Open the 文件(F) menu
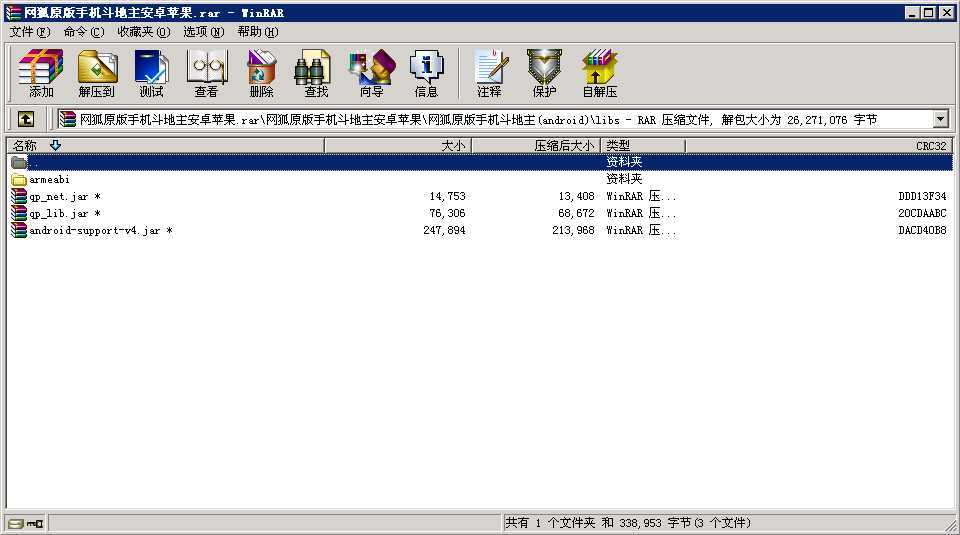960x535 pixels. pyautogui.click(x=29, y=31)
